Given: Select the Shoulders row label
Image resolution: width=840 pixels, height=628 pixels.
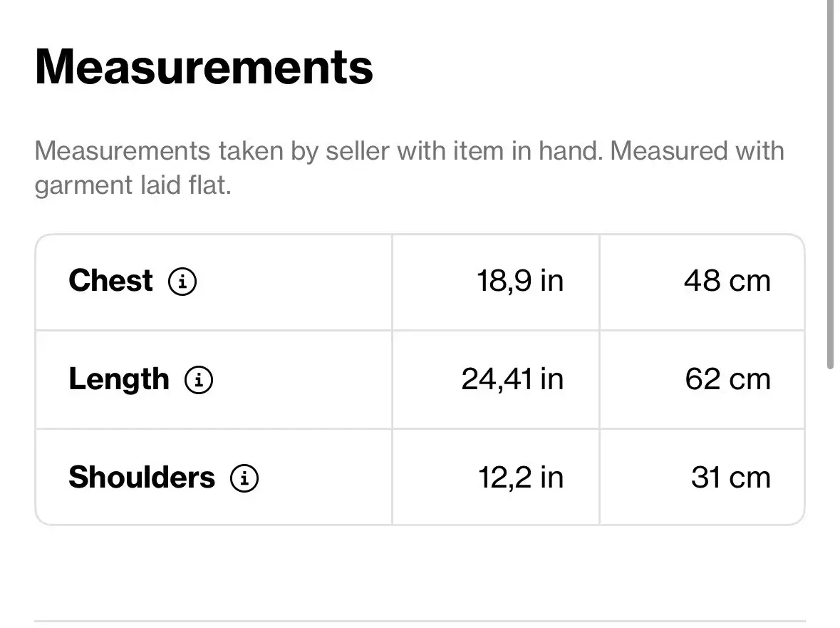Looking at the screenshot, I should tap(142, 477).
